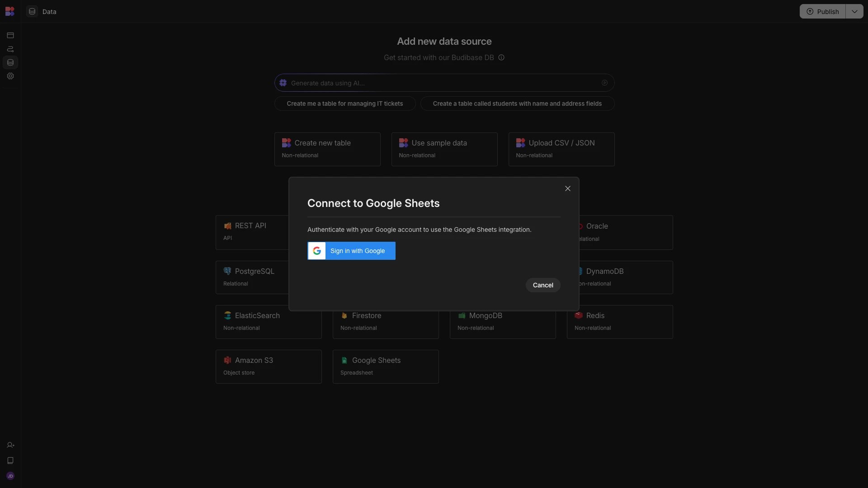This screenshot has width=868, height=488.
Task: Submit the AI generate arrow icon
Action: point(604,83)
